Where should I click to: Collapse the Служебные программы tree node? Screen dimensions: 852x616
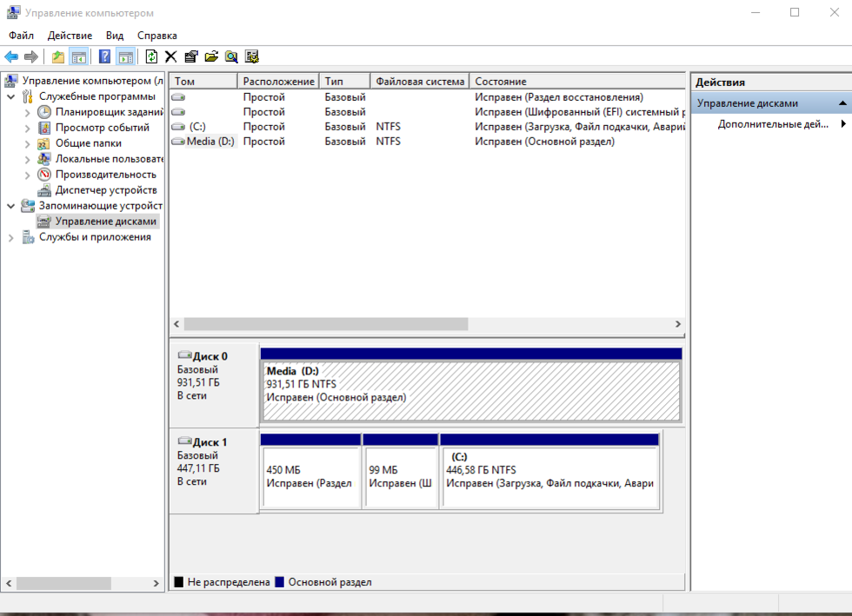(x=10, y=96)
